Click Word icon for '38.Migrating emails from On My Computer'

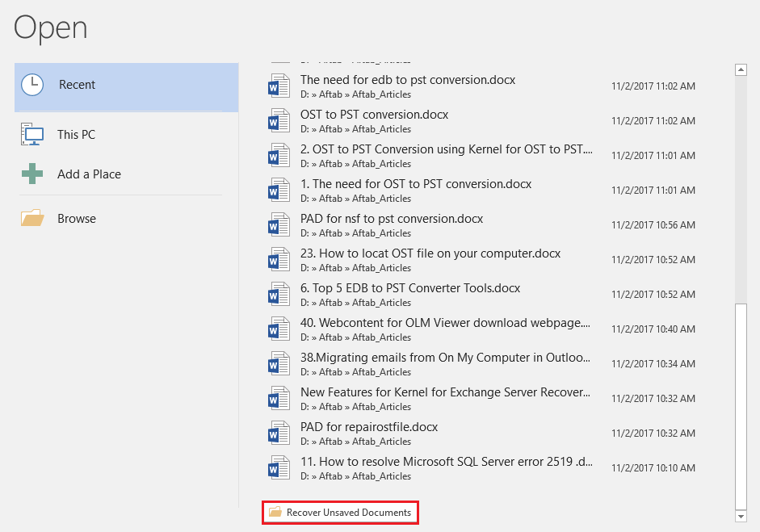pos(279,364)
